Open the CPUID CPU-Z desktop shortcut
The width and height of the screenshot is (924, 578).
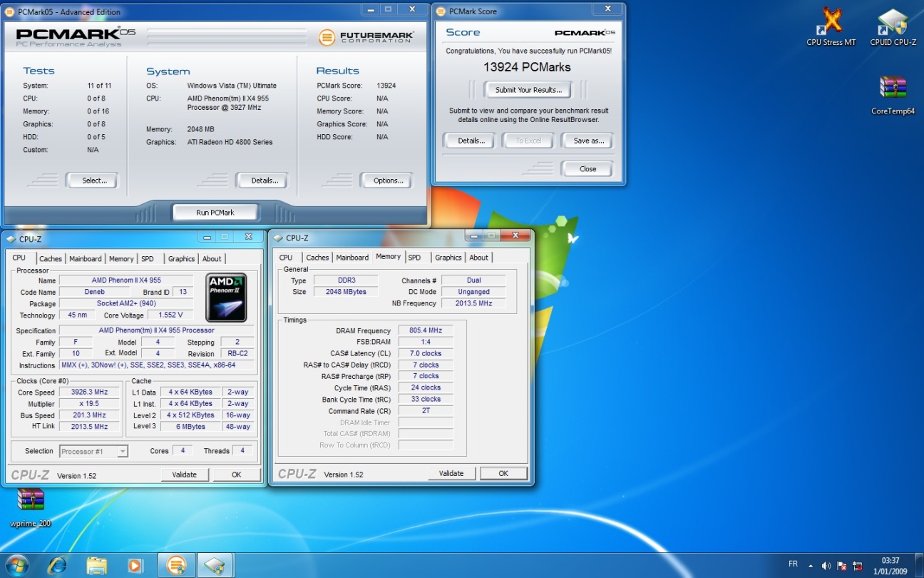point(893,26)
